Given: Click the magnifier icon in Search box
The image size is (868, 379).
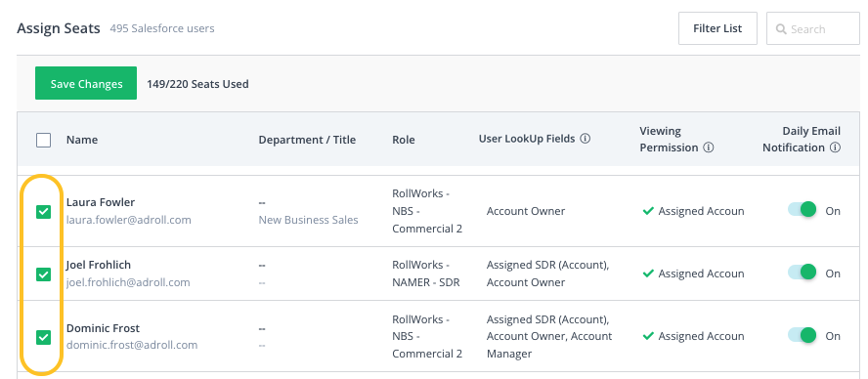Looking at the screenshot, I should point(781,29).
